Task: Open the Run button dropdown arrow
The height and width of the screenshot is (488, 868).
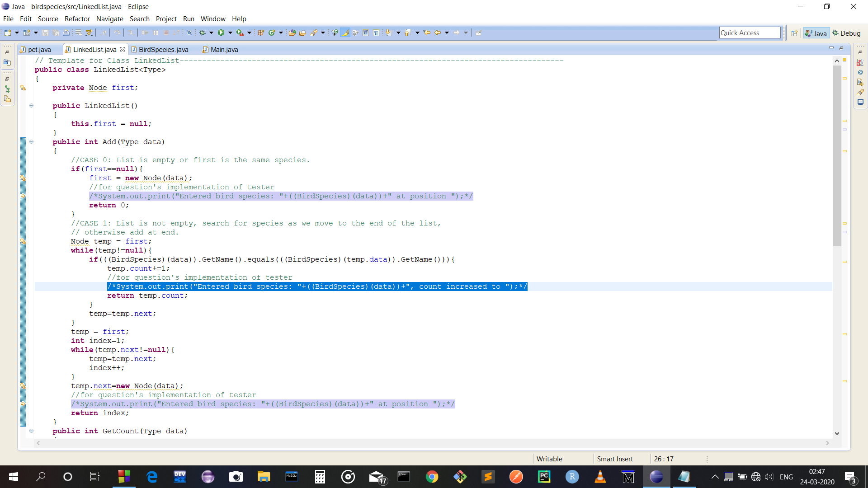Action: point(230,33)
